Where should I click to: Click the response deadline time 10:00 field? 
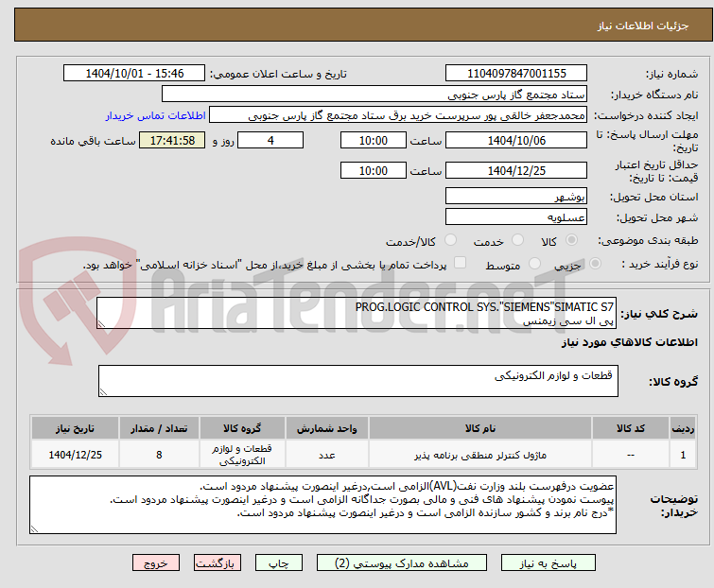(x=374, y=140)
